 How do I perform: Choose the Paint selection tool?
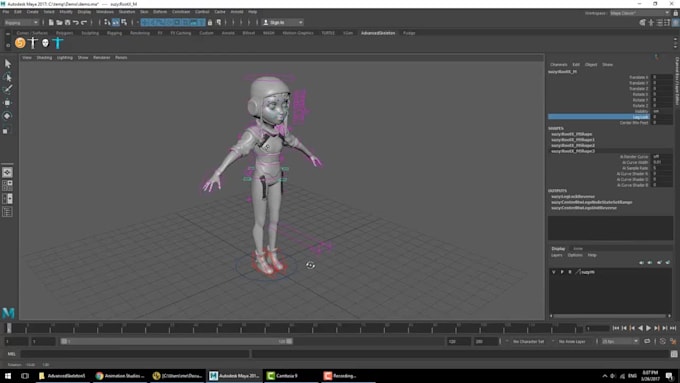click(8, 89)
